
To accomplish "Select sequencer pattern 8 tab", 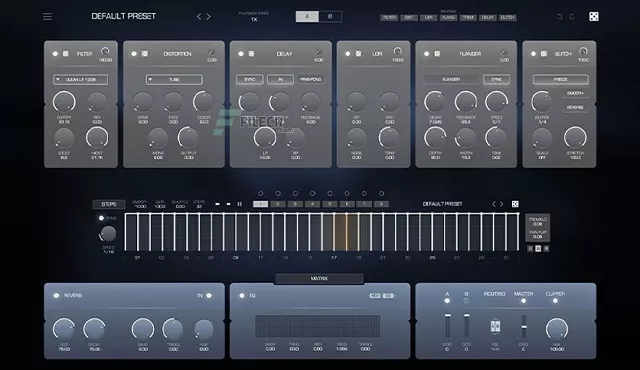I will tap(381, 204).
